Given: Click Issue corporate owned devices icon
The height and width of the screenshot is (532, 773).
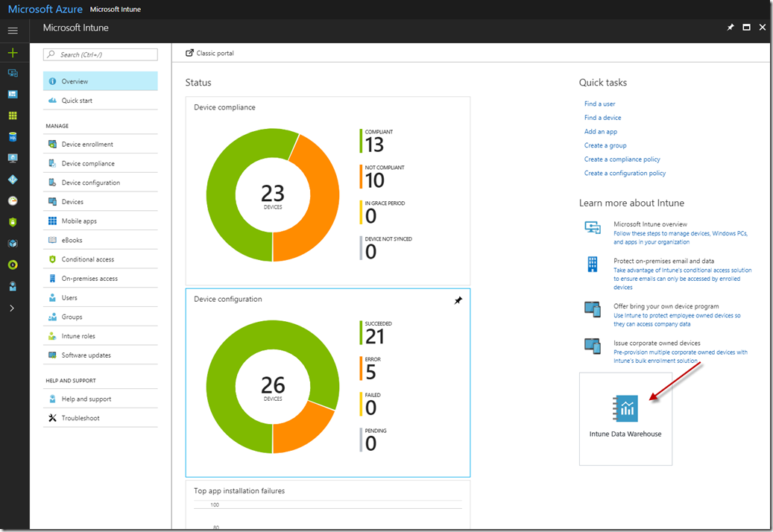Looking at the screenshot, I should pos(593,346).
